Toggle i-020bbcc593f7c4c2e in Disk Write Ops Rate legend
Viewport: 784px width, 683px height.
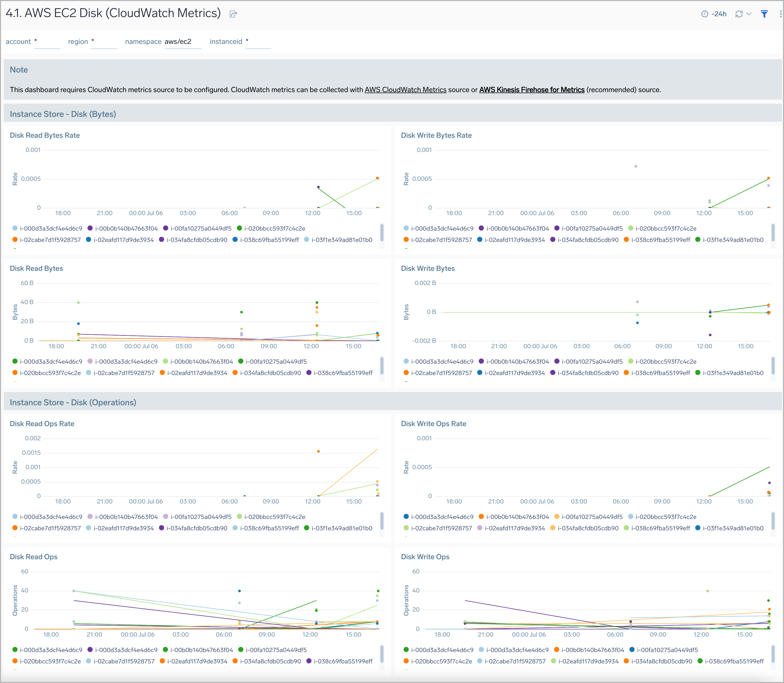662,517
